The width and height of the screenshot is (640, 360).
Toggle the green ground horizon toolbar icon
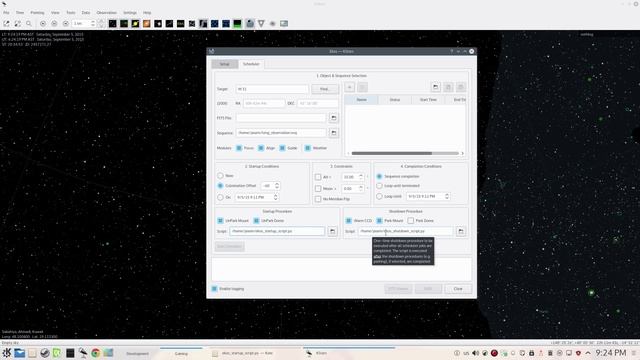point(237,24)
